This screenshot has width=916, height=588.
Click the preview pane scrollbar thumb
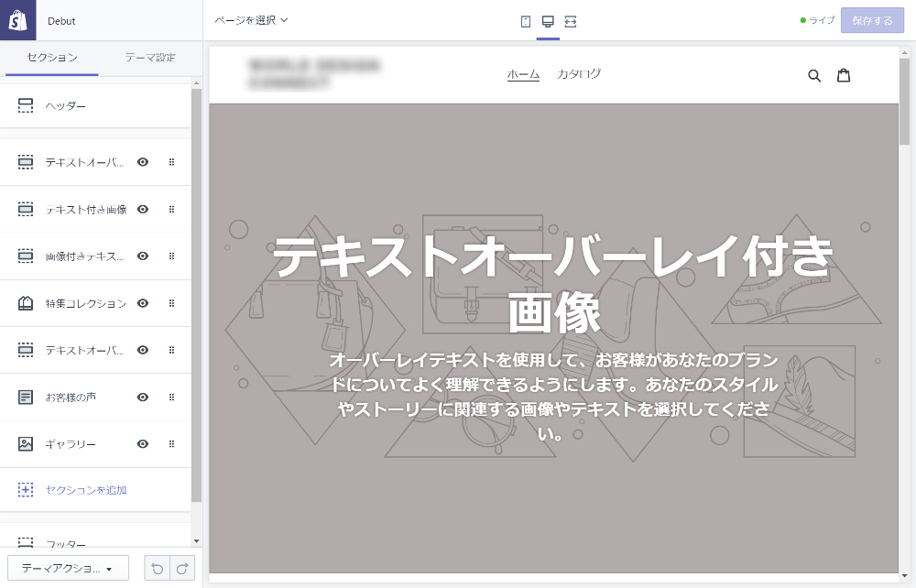pos(904,101)
